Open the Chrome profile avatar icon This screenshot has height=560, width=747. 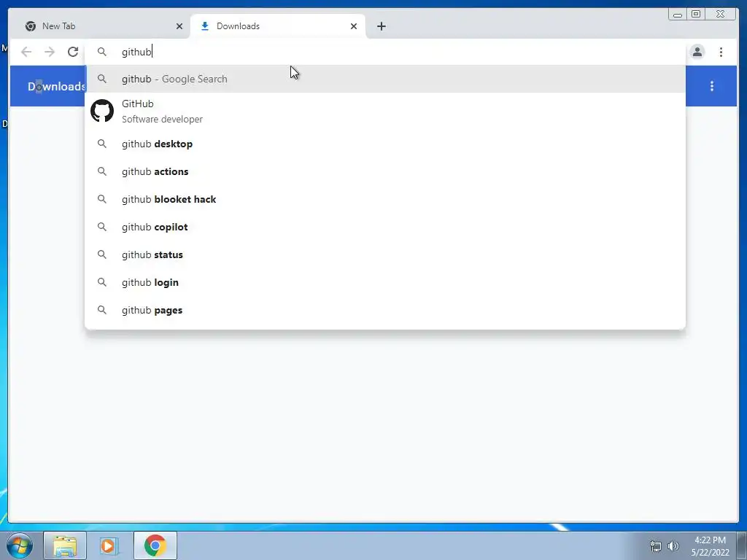coord(697,52)
